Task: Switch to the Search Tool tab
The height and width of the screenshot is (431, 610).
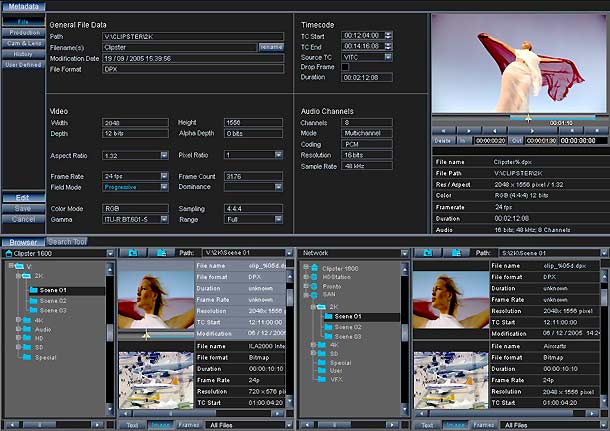Action: (x=67, y=242)
